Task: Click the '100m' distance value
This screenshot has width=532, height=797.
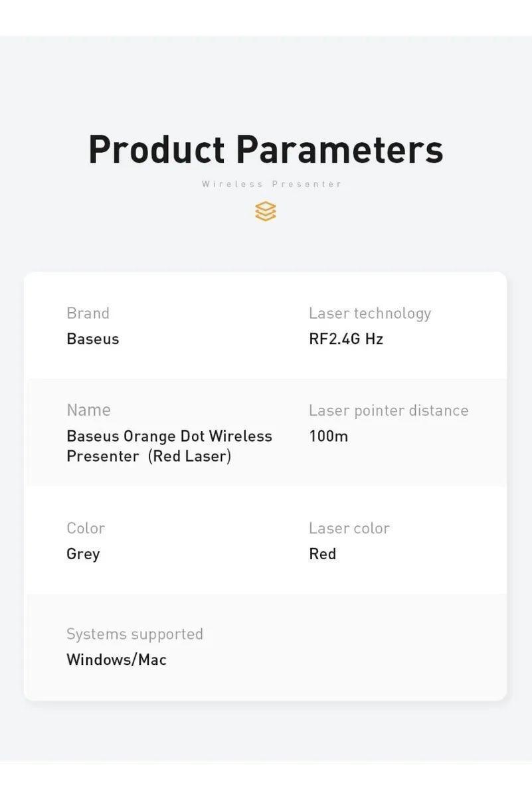Action: tap(328, 436)
